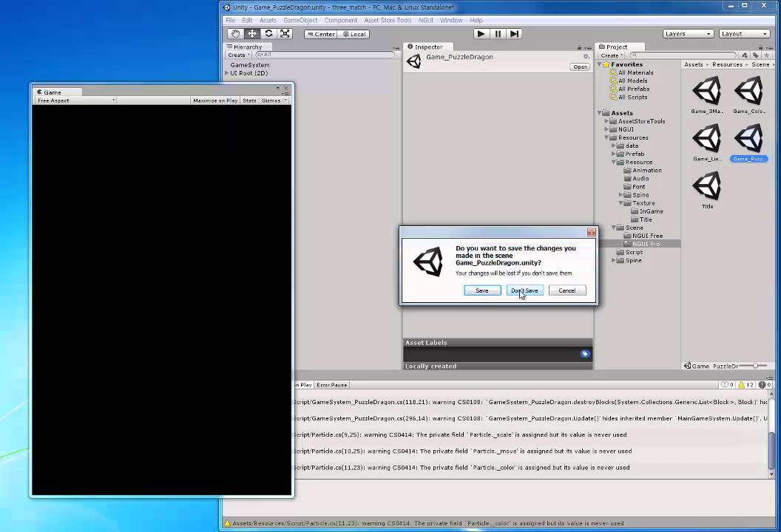This screenshot has height=532, width=781.
Task: Select All Prefabs favorite
Action: 634,89
